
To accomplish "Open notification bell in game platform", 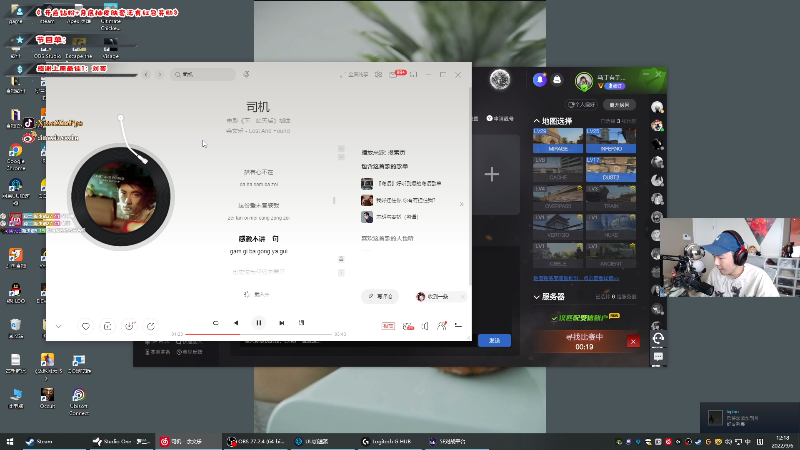I will [540, 80].
